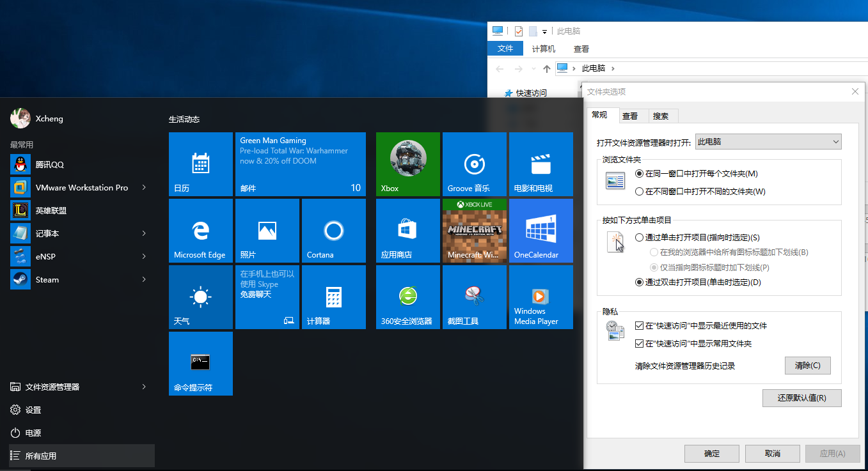Open the quick access toolbar customize dropdown
This screenshot has width=868, height=471.
[x=544, y=31]
